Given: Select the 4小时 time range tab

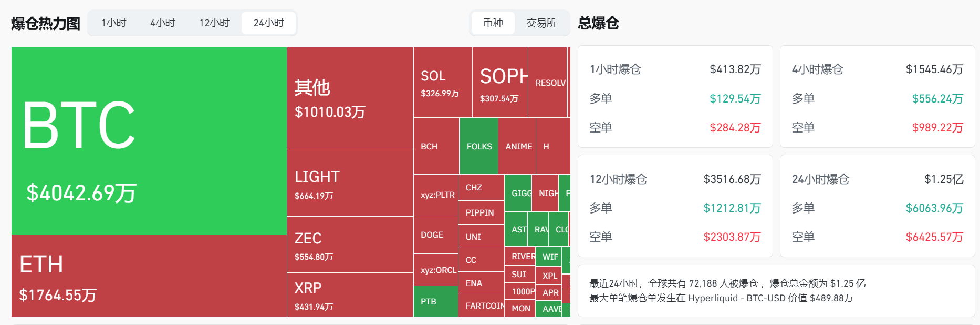Looking at the screenshot, I should pos(163,23).
